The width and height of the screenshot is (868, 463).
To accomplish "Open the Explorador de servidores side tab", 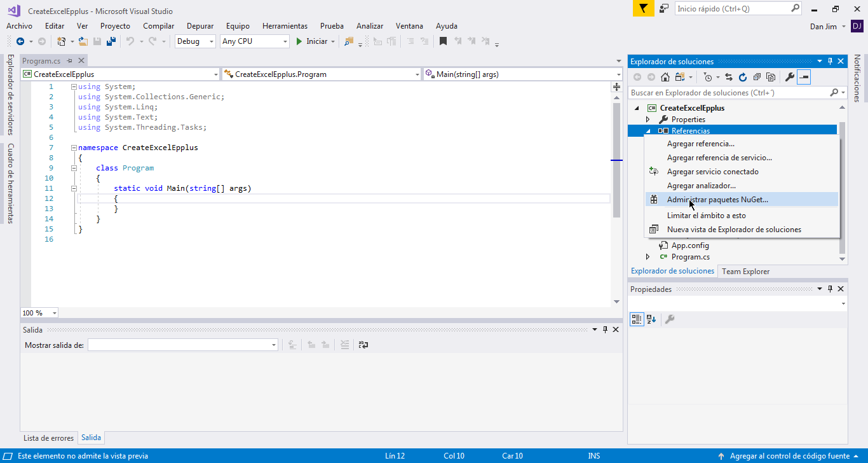I will coord(10,95).
